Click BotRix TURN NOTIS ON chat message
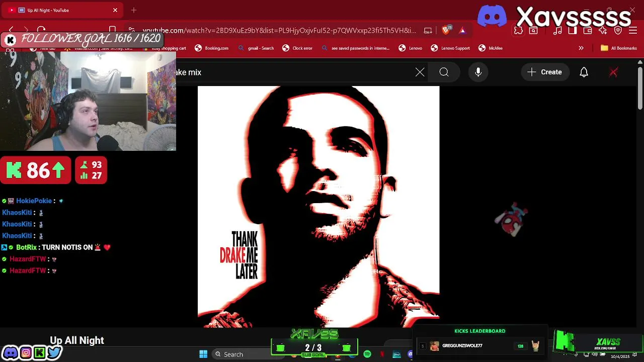Viewport: 644px width, 362px height. tap(55, 247)
